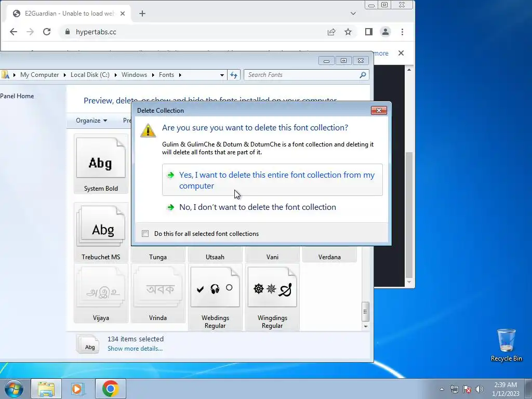Share this page from Chrome toolbar
Screen dimensions: 532x399
331,32
